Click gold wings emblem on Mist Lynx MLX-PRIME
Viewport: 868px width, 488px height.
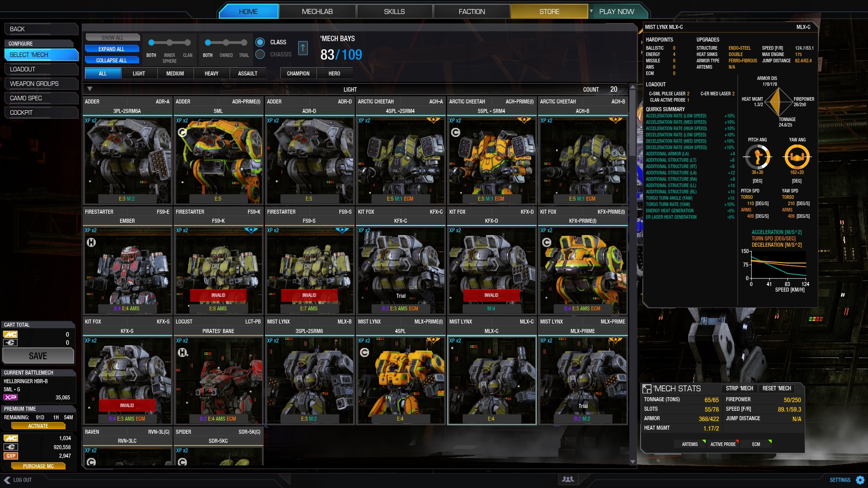pyautogui.click(x=615, y=340)
